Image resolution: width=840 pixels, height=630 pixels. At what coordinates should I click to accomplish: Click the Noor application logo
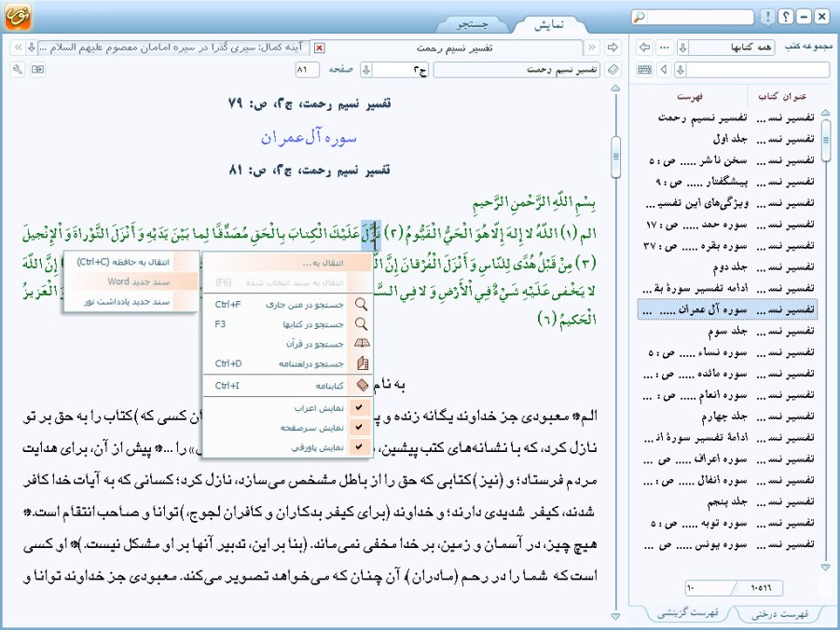click(18, 16)
